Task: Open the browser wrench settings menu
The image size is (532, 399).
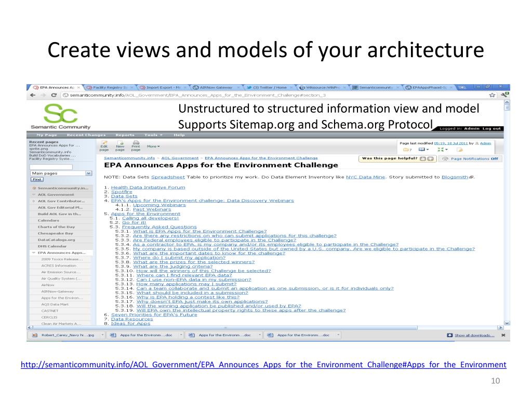Action: (x=504, y=95)
